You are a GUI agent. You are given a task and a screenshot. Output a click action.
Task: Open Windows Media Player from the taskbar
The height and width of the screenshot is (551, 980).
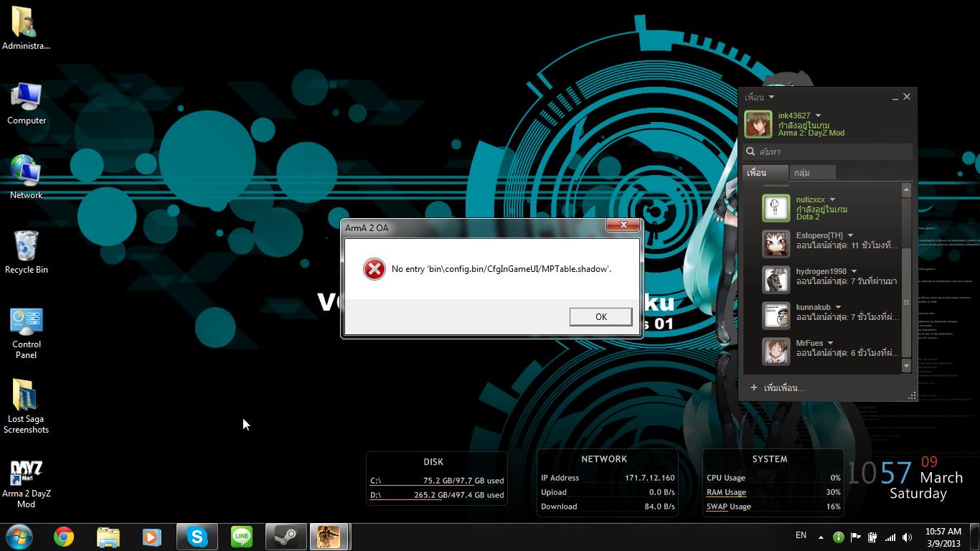click(x=151, y=537)
